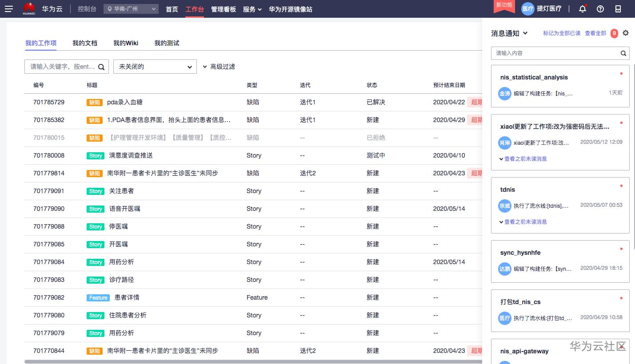
Task: Open work item 诊疗路径
Action: click(122, 280)
